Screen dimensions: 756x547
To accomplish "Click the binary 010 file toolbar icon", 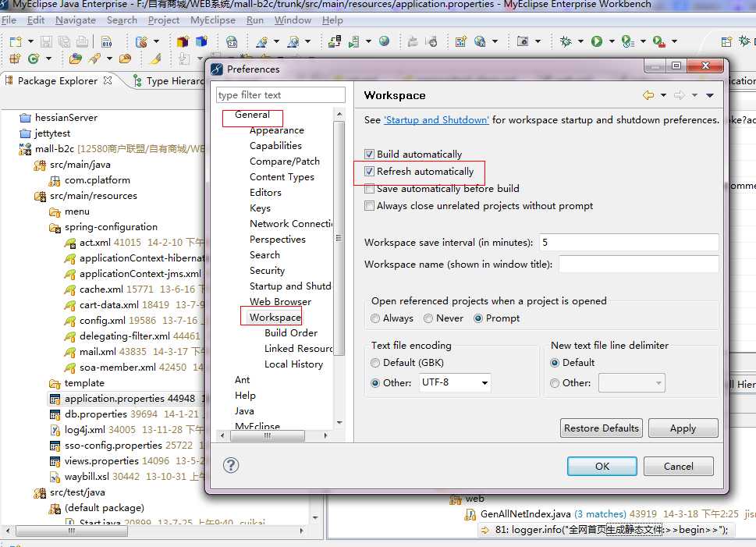I will click(x=107, y=41).
